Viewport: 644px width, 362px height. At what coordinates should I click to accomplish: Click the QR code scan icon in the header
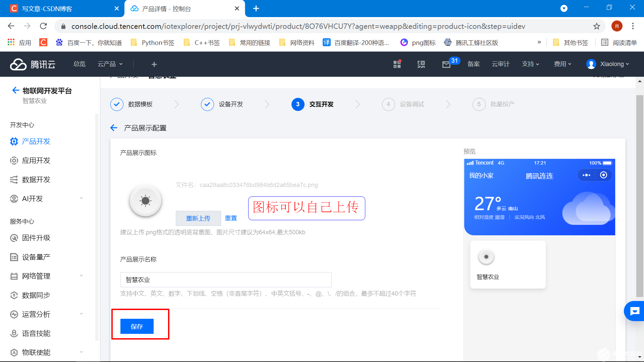click(421, 64)
